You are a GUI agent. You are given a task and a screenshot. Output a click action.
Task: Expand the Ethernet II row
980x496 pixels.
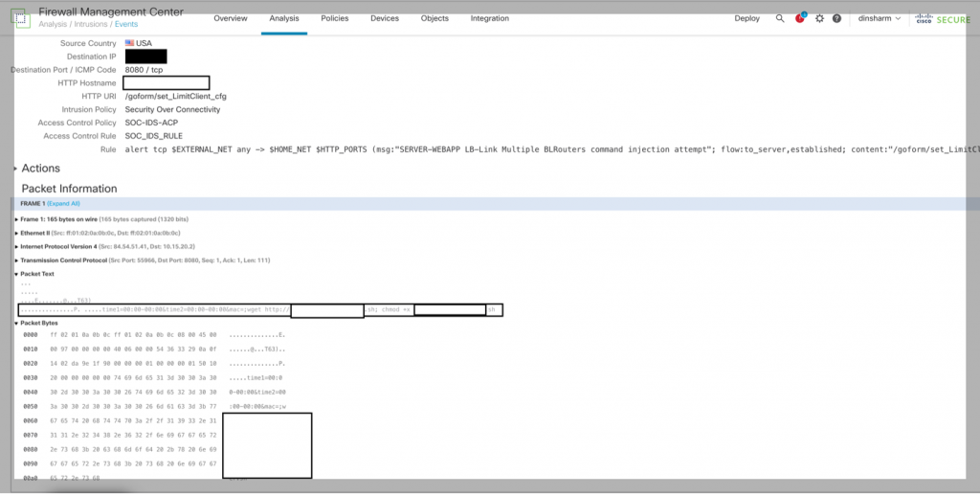tap(18, 233)
